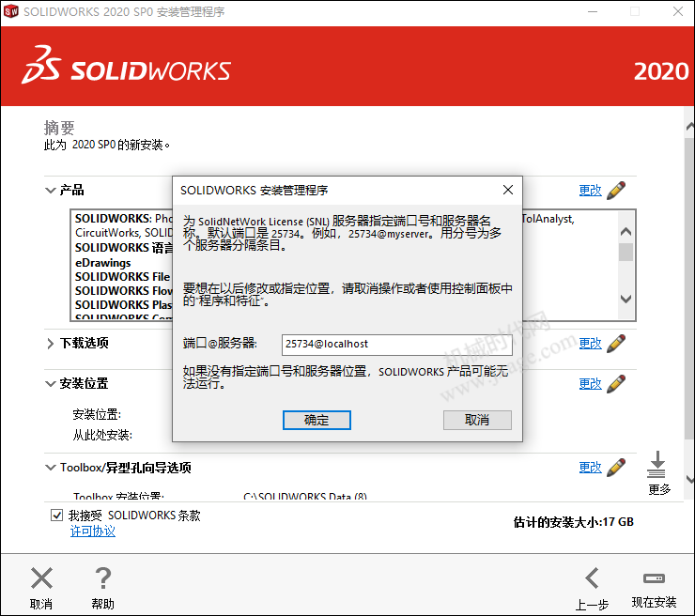Start installation with 现在安装 icon
The height and width of the screenshot is (616, 695).
(x=655, y=577)
